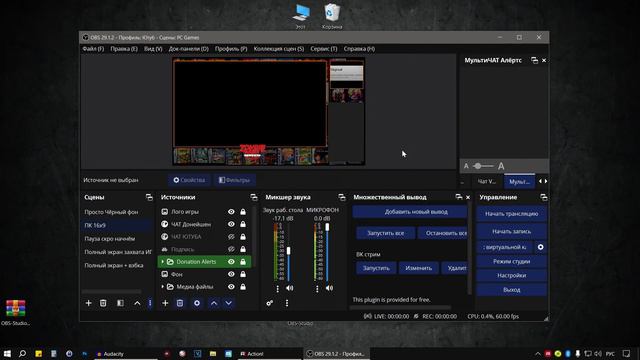The width and height of the screenshot is (640, 360).
Task: Open the Док-панели menu
Action: point(189,49)
